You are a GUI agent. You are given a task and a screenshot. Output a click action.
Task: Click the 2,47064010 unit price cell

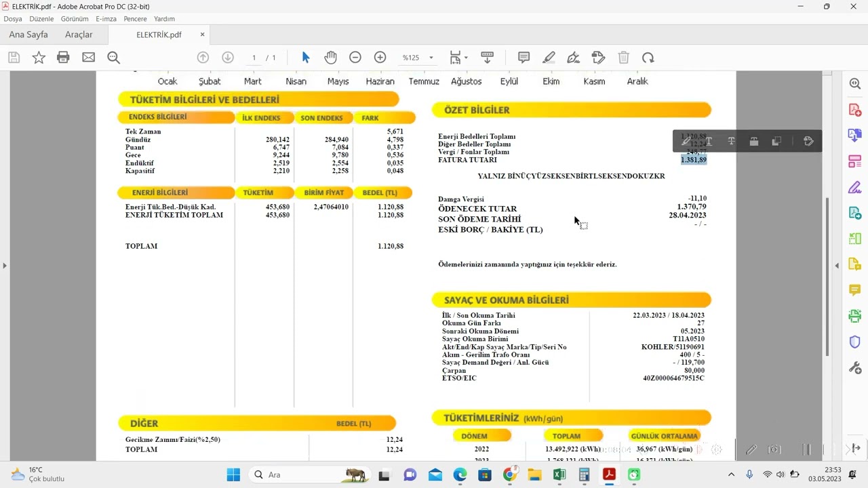tap(331, 207)
